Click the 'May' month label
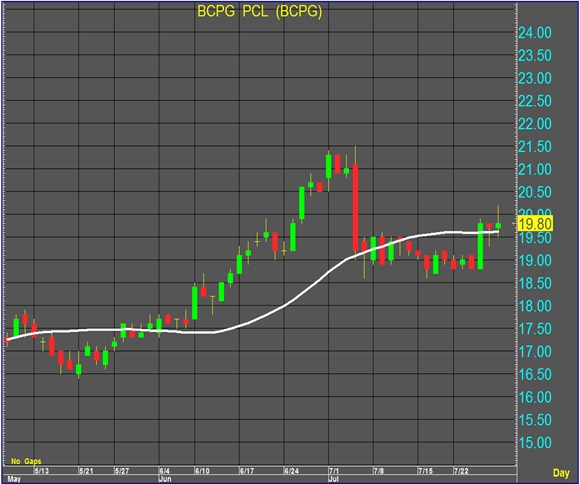 [x=14, y=479]
